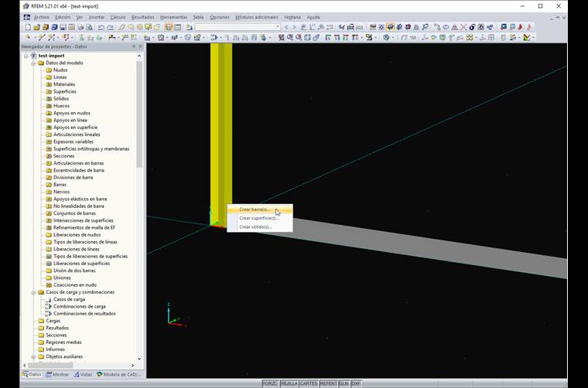The image size is (588, 388).
Task: Toggle the project navigator panel icon
Action: [169, 27]
